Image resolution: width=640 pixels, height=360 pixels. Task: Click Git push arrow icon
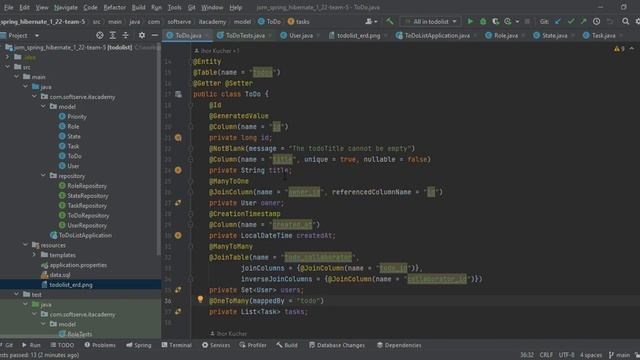pos(583,22)
